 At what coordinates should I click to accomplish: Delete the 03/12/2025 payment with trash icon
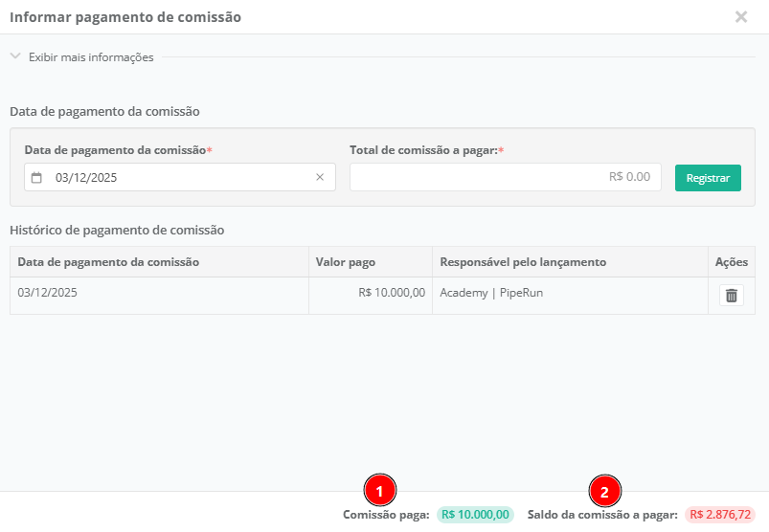(x=732, y=296)
